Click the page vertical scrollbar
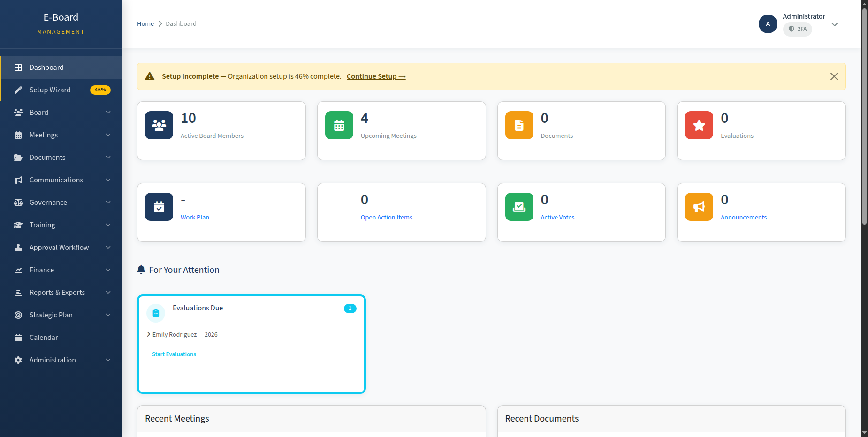The image size is (868, 437). coord(864,117)
